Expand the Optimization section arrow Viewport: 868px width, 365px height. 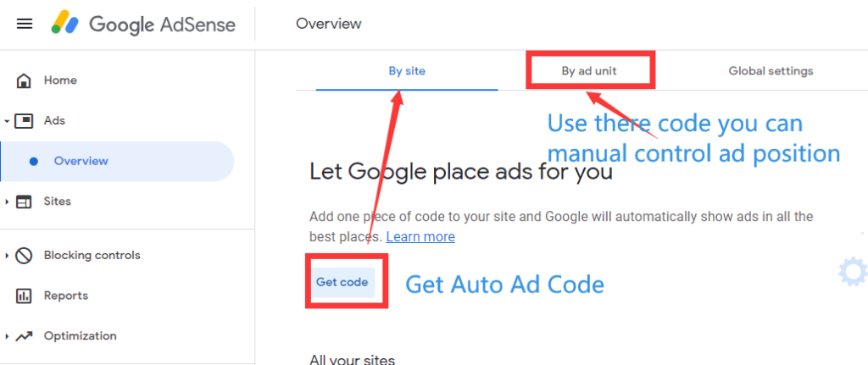click(x=7, y=336)
